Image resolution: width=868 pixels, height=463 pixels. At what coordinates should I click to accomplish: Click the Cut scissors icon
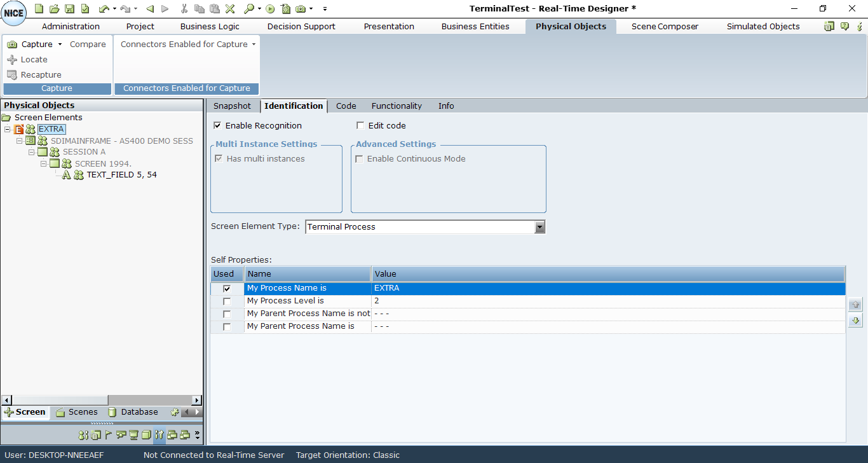184,9
